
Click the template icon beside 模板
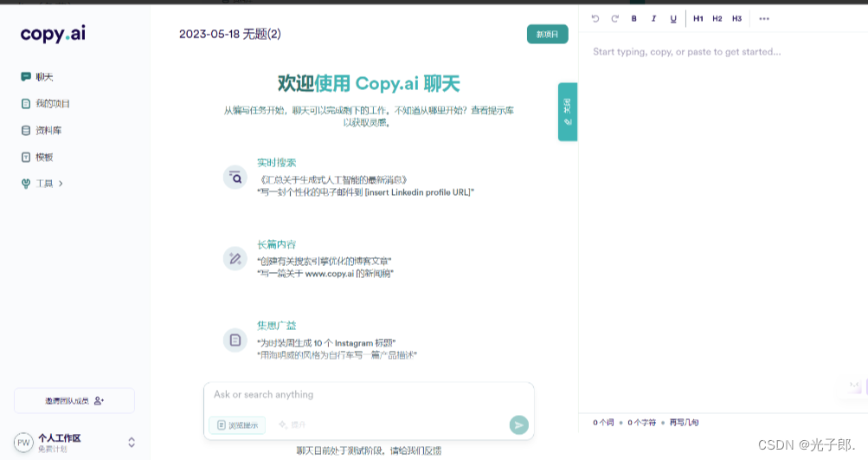tap(25, 158)
